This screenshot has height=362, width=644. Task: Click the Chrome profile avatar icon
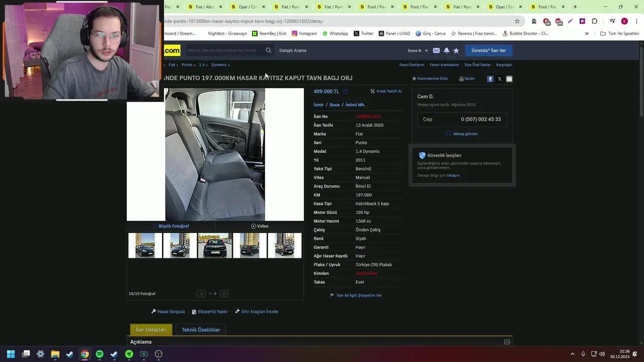624,21
